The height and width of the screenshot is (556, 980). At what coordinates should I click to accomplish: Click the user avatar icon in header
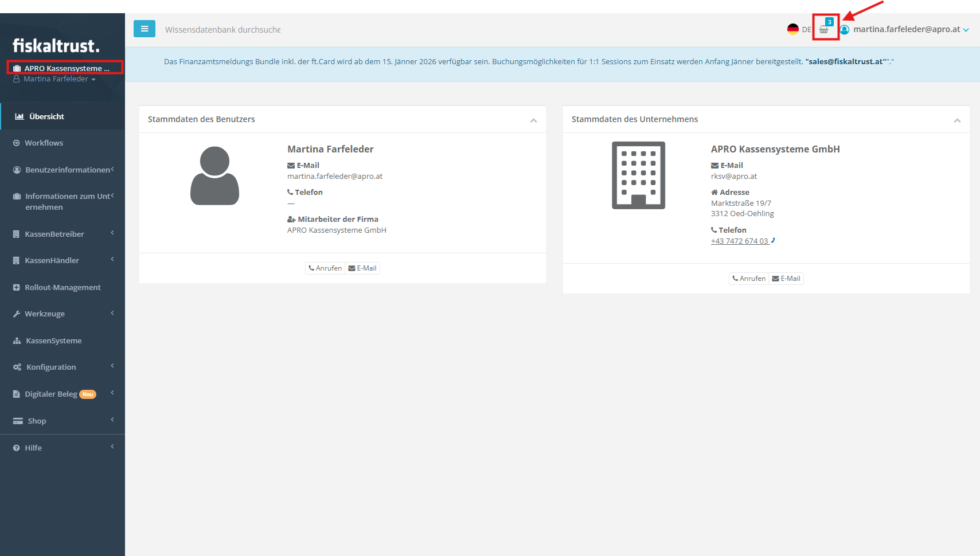(x=845, y=30)
